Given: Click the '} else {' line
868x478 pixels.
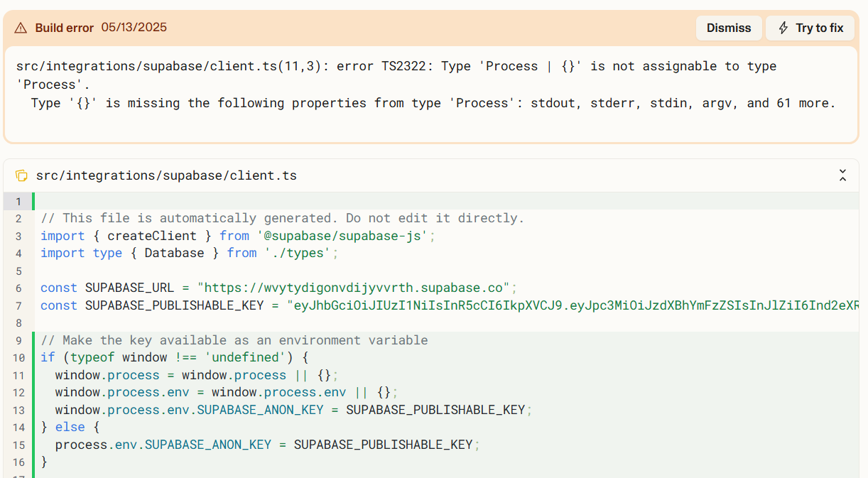Looking at the screenshot, I should pyautogui.click(x=70, y=427).
